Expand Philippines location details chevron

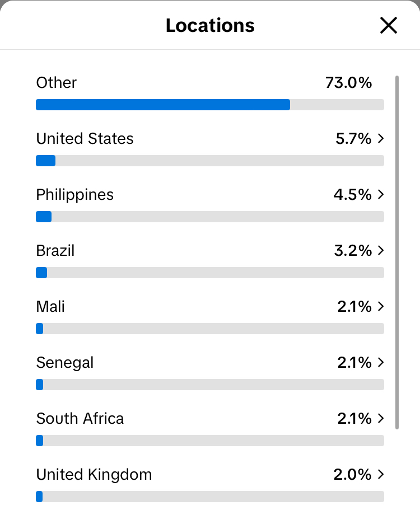point(381,195)
